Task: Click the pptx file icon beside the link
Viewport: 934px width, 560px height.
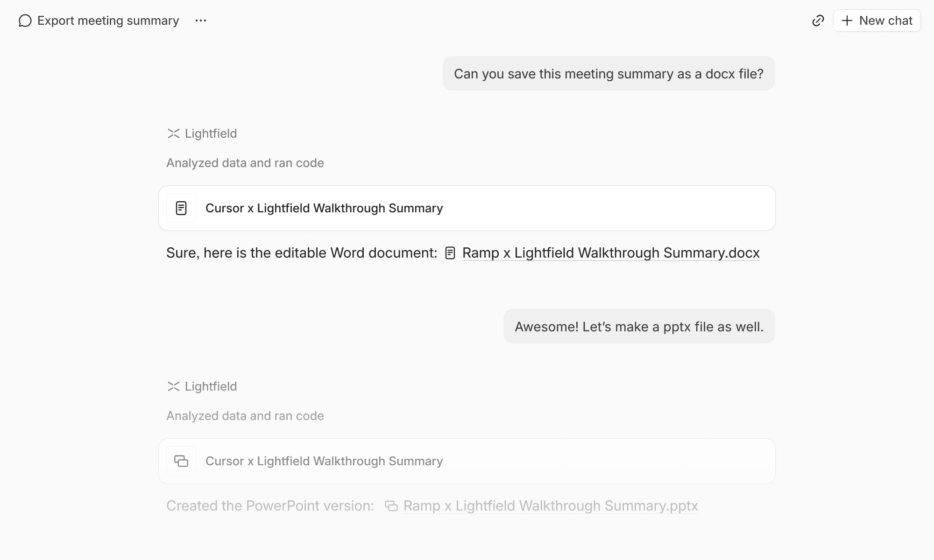Action: click(x=391, y=506)
